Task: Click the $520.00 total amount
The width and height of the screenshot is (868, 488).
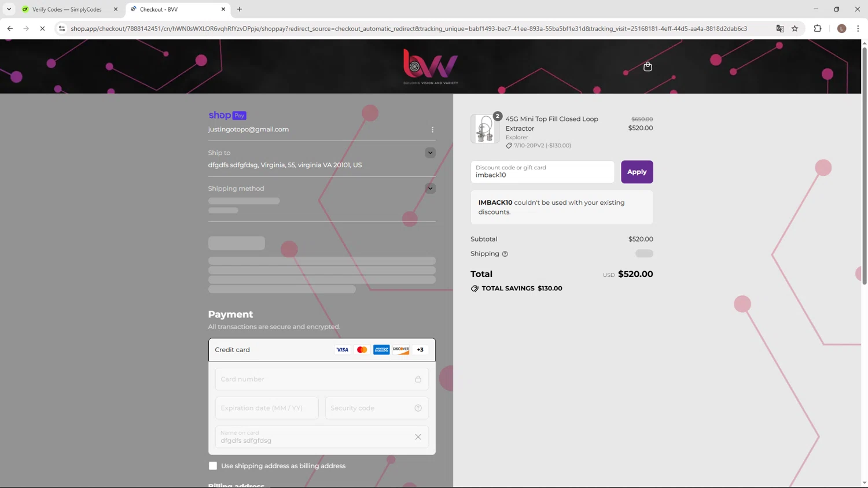Action: pos(635,274)
